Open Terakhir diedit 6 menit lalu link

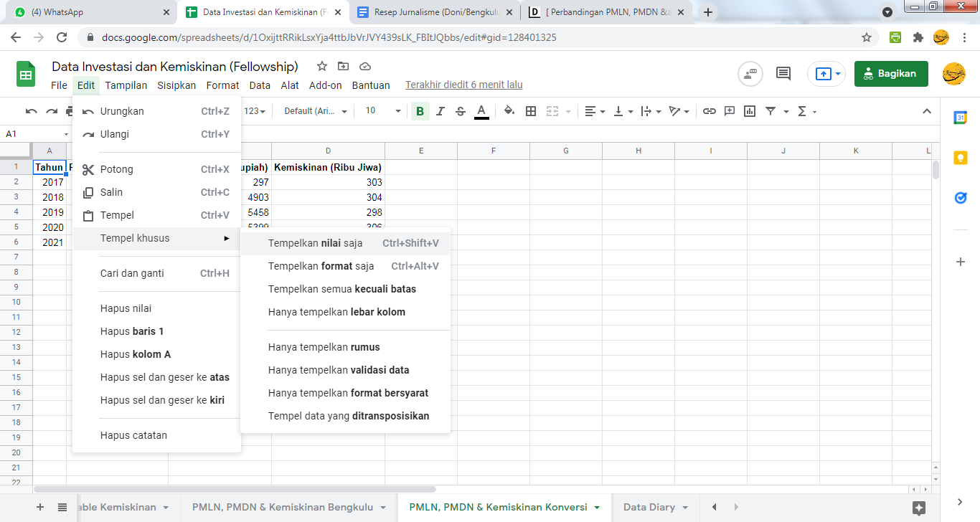[x=463, y=85]
